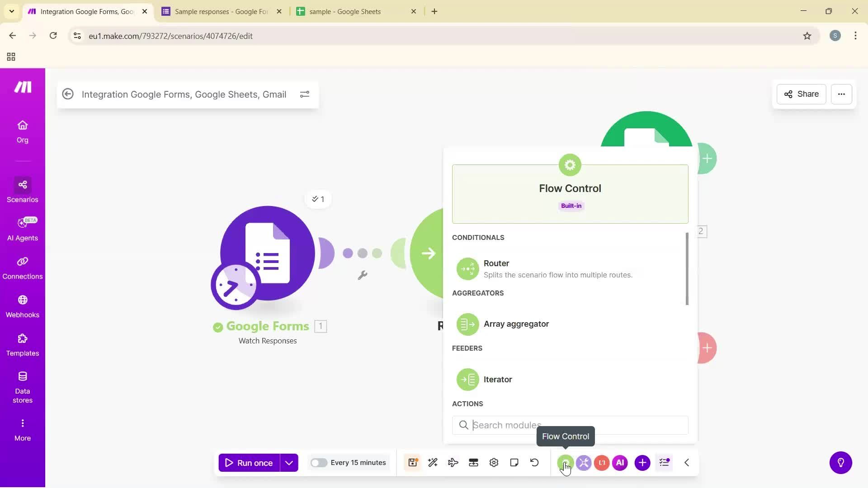Collapse the bottom toolbar with chevron

(686, 462)
